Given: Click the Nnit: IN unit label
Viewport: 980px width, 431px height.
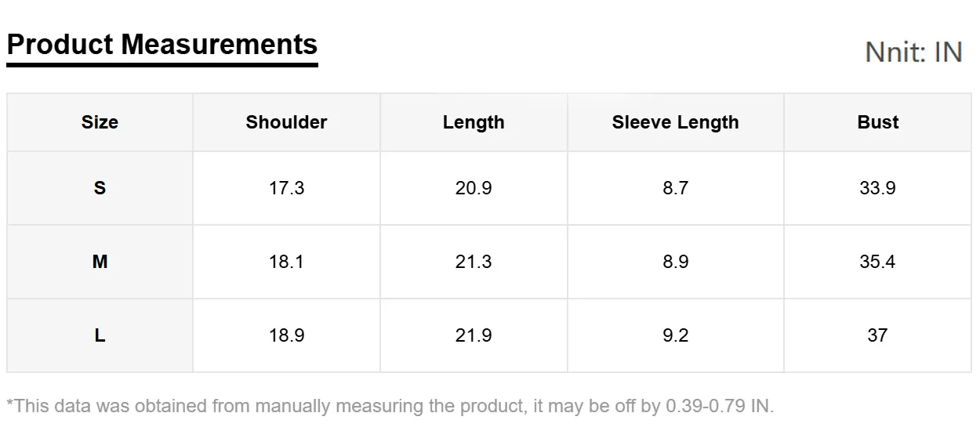Looking at the screenshot, I should pyautogui.click(x=913, y=52).
